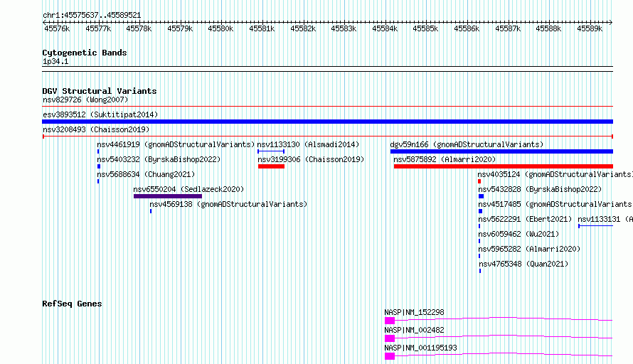Open nsv6059462 (Wu2021) label

[x=518, y=234]
